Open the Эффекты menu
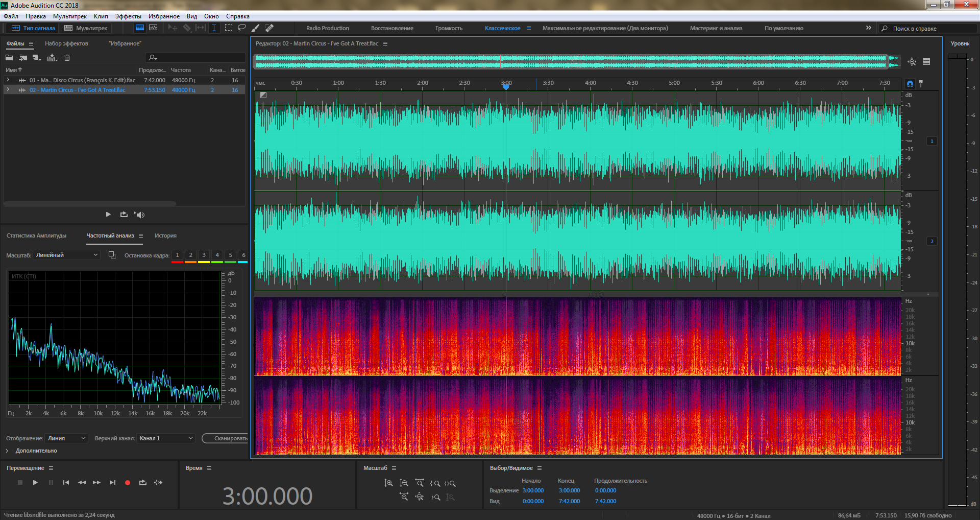 click(128, 16)
